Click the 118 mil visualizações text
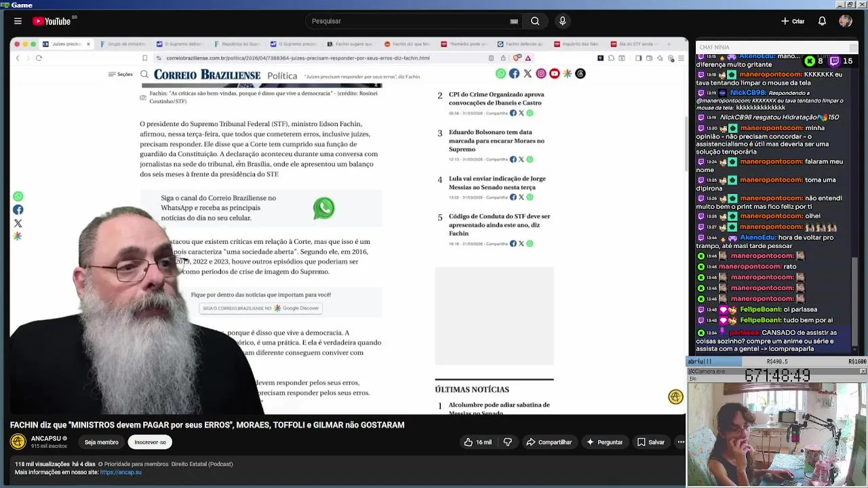 (x=42, y=464)
